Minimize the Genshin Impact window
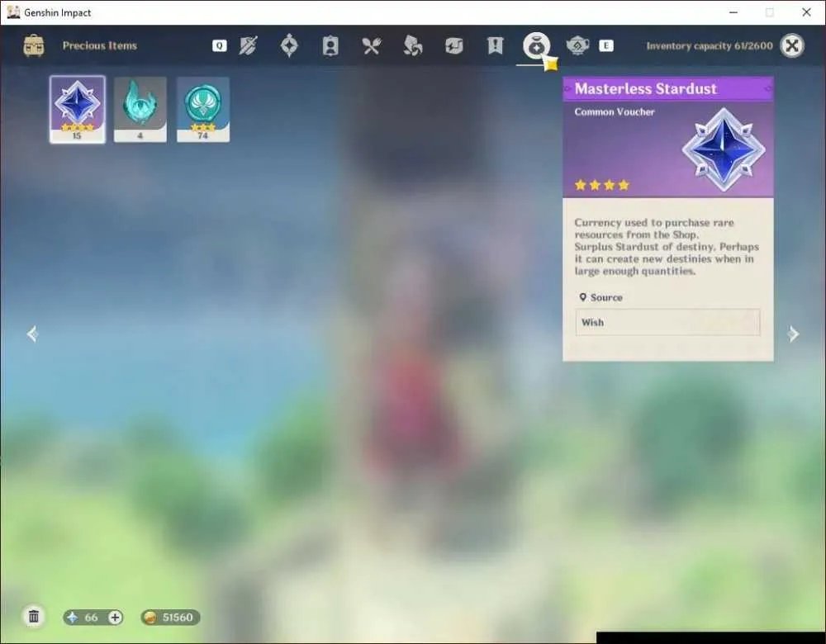This screenshot has width=826, height=644. coord(733,12)
